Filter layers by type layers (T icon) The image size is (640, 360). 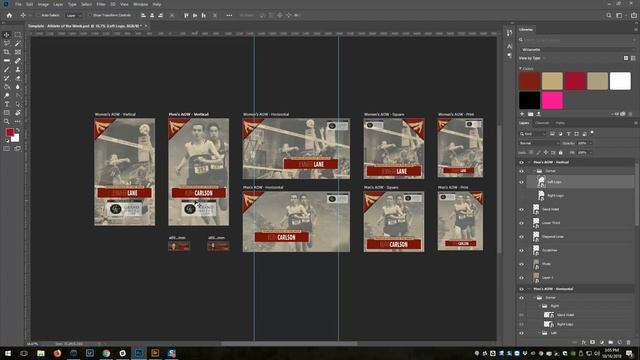568,134
